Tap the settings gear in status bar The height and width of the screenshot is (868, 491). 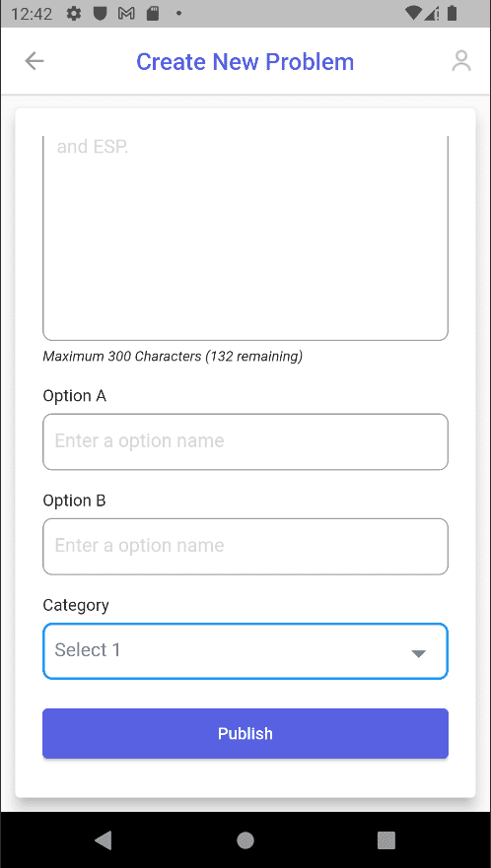(74, 14)
